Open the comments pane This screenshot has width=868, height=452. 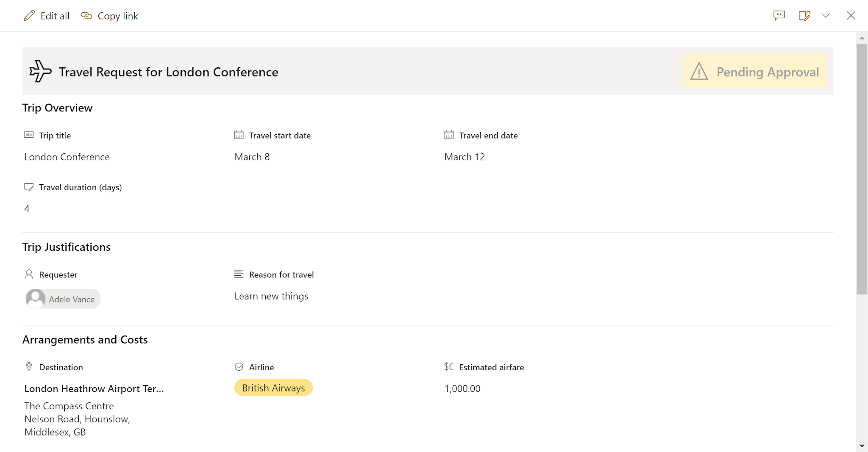point(779,15)
